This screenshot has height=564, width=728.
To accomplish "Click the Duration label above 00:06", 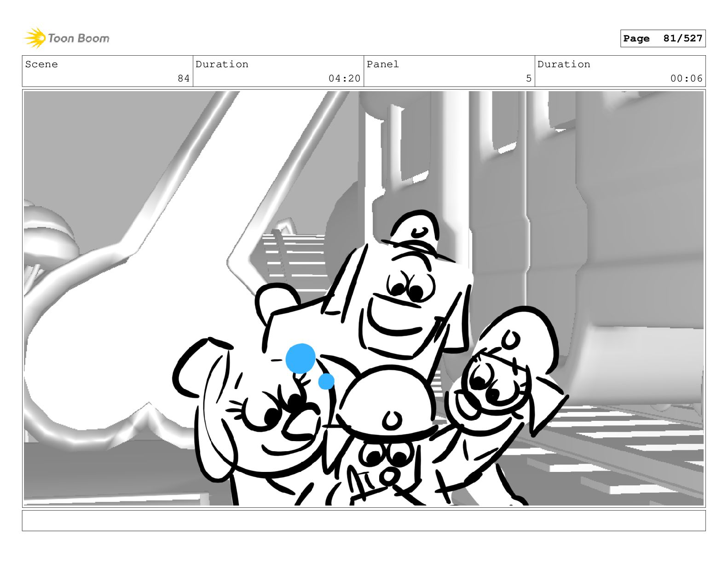I will 564,64.
